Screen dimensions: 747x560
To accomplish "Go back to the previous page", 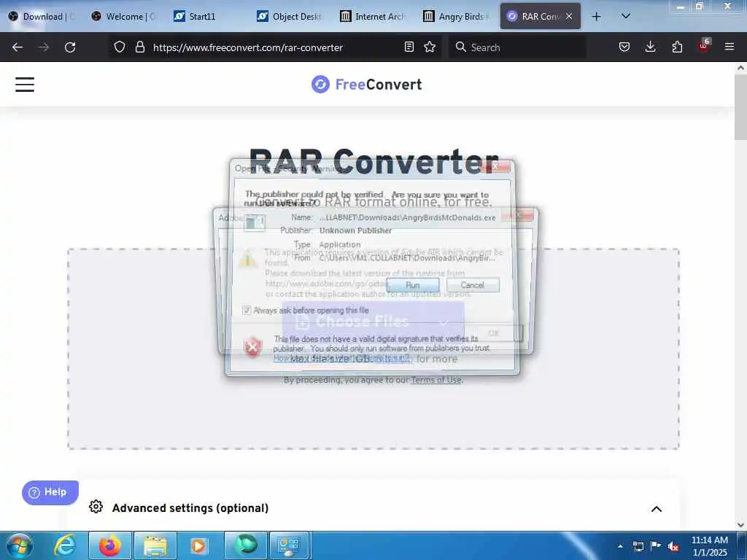I will click(x=18, y=47).
